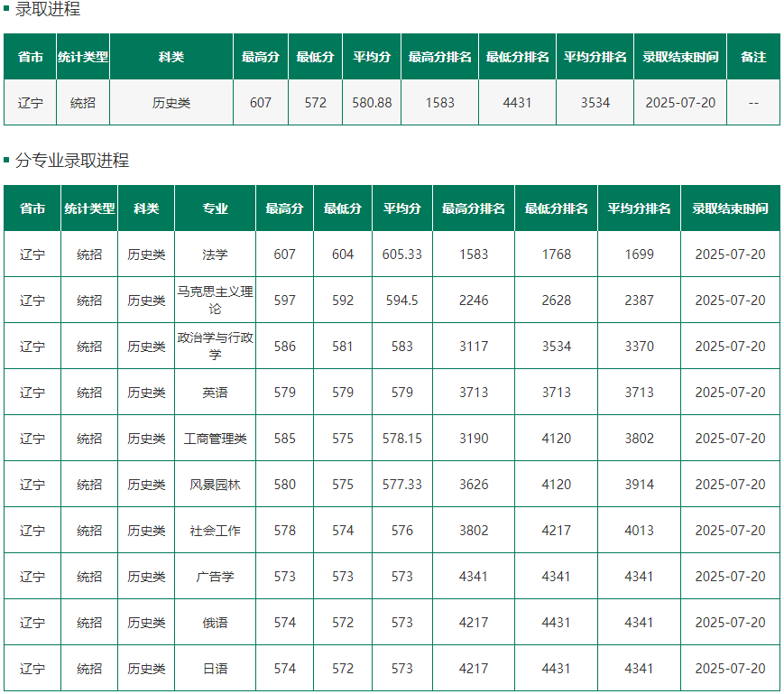Screen dimensions: 784x694
Task: Select the 政治学与行政学 major cell
Action: 215,346
